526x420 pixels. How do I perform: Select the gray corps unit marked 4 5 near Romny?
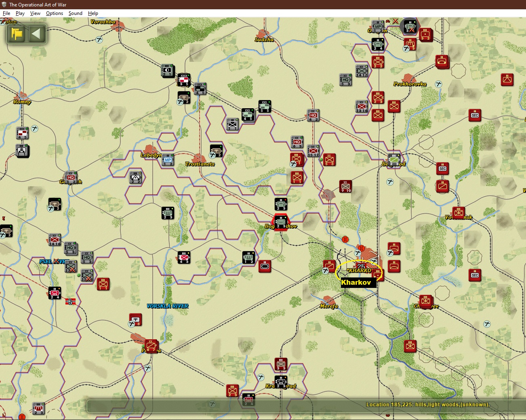pos(22,133)
